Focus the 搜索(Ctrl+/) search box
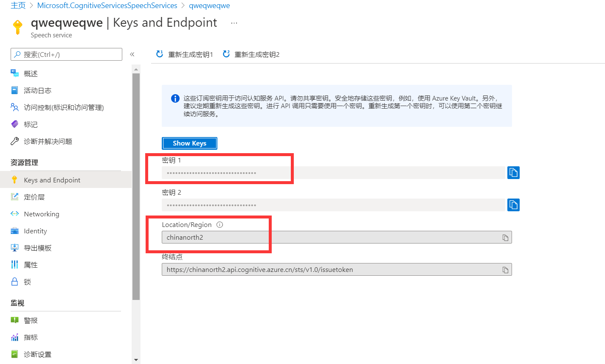 click(66, 54)
